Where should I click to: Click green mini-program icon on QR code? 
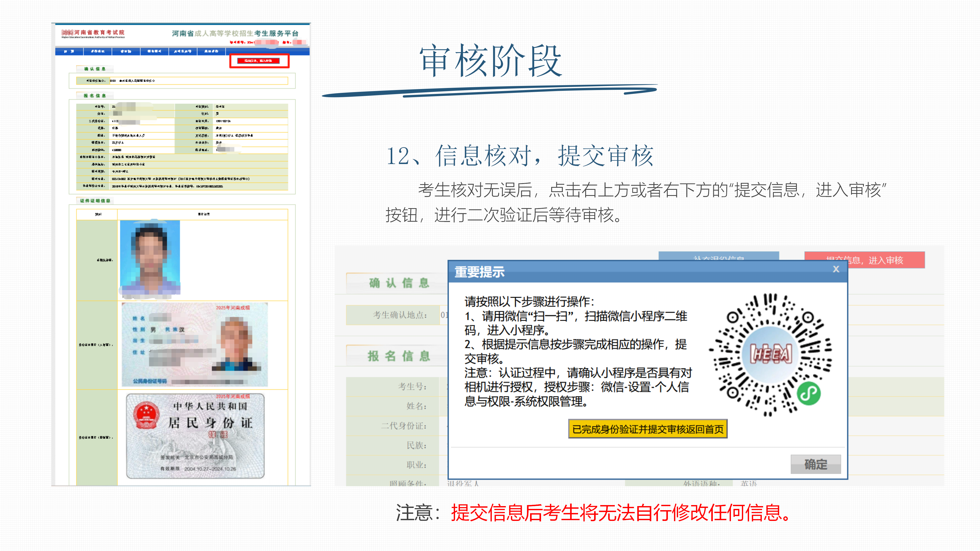(x=808, y=394)
